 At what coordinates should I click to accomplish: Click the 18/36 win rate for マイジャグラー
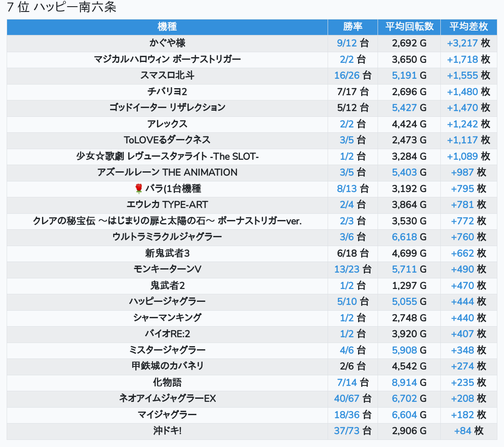tap(347, 415)
